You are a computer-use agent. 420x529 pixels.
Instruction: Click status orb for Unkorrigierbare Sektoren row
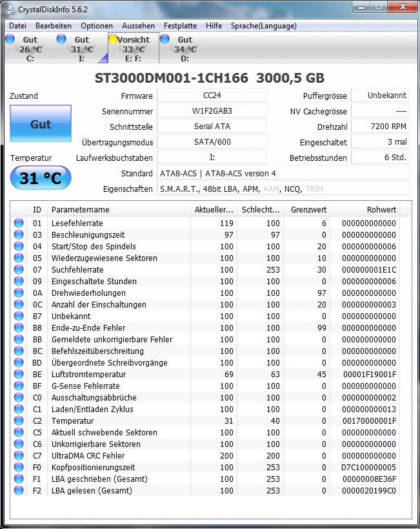pyautogui.click(x=19, y=444)
